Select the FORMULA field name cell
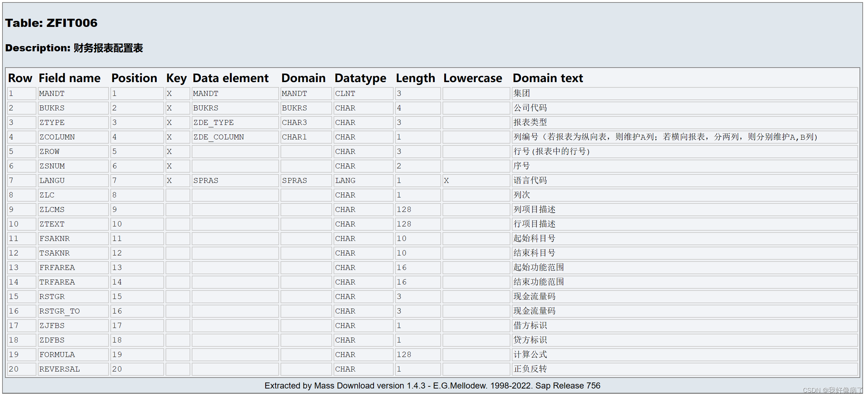 pyautogui.click(x=57, y=355)
